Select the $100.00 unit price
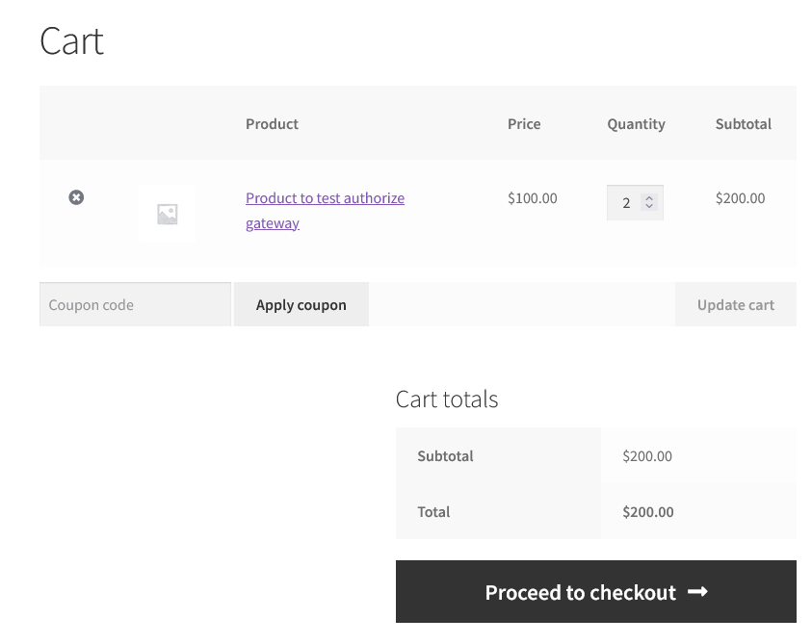The image size is (812, 644). pos(533,197)
